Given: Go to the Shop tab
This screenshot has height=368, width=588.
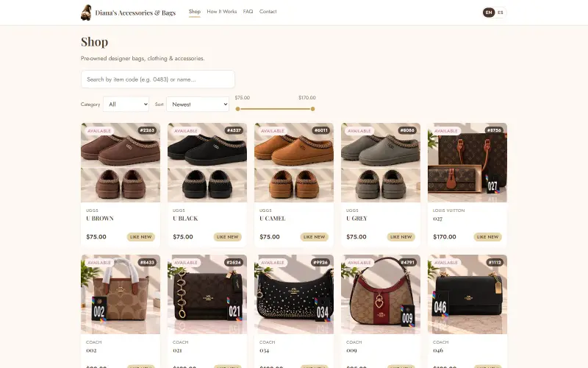Looking at the screenshot, I should click(x=195, y=12).
